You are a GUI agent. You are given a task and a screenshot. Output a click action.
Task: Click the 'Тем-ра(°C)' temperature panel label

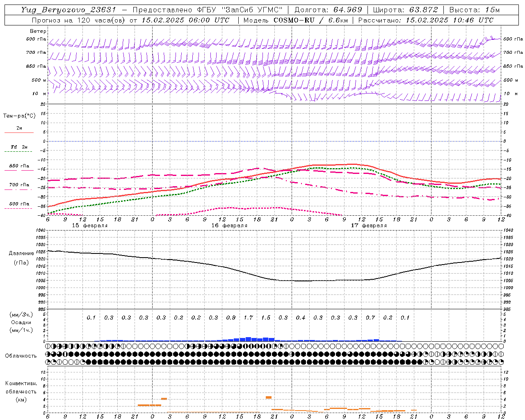click(19, 116)
